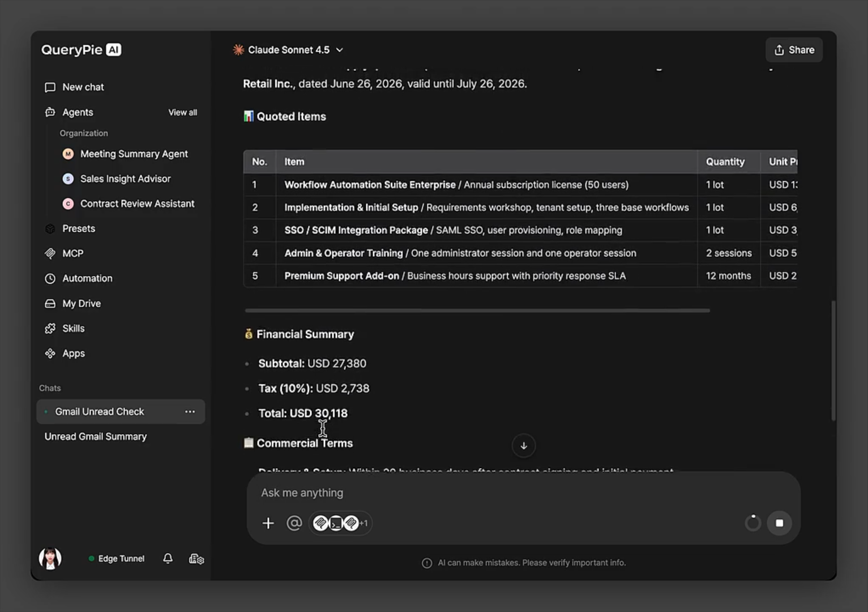Open the Gmail Unread Check options menu
868x612 pixels.
point(190,412)
